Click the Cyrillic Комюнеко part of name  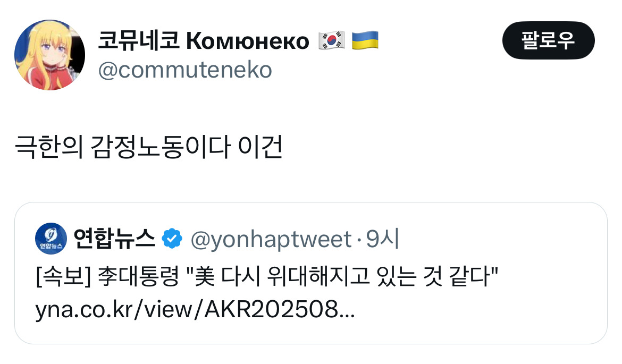pyautogui.click(x=248, y=41)
